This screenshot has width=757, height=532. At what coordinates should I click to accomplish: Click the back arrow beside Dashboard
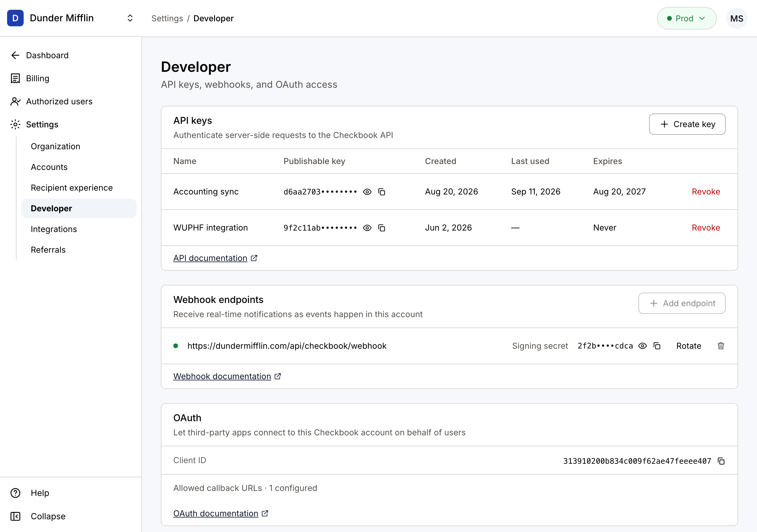click(x=15, y=55)
